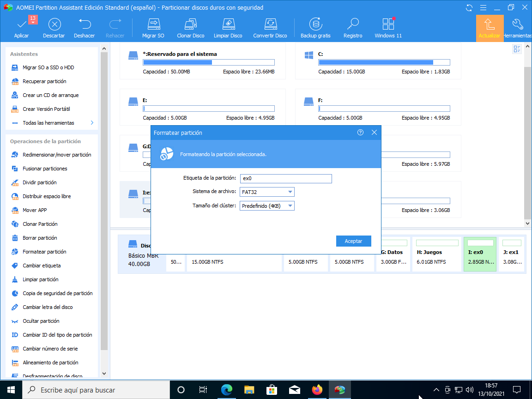Open the Sistema de archivo dropdown

267,192
